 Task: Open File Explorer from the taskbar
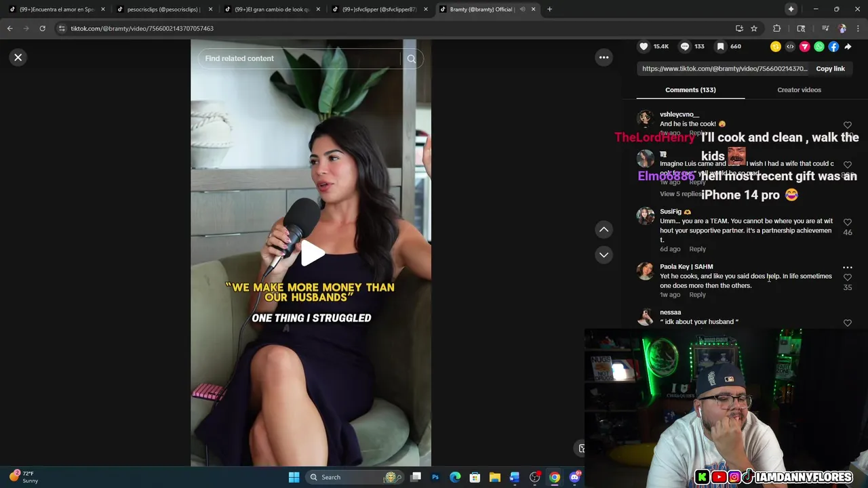(495, 477)
